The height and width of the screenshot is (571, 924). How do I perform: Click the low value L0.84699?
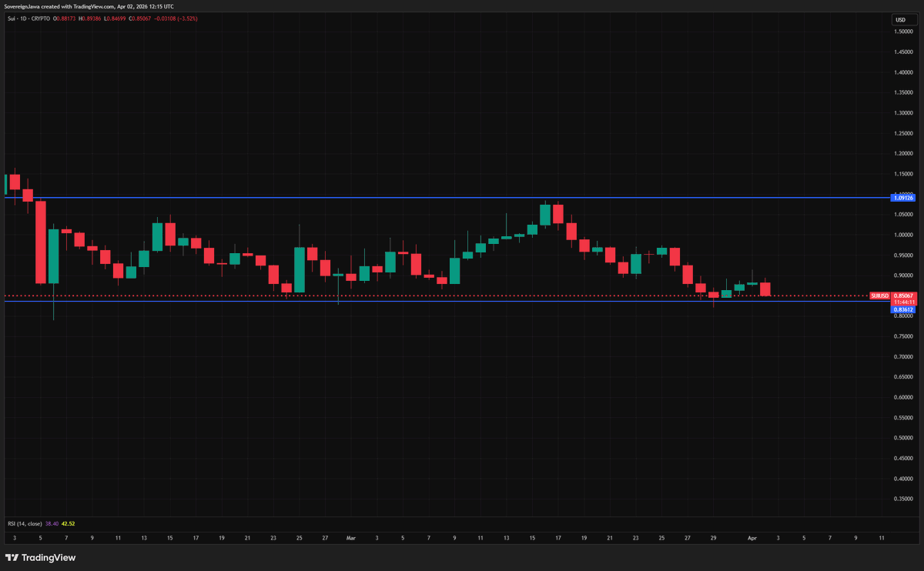116,18
